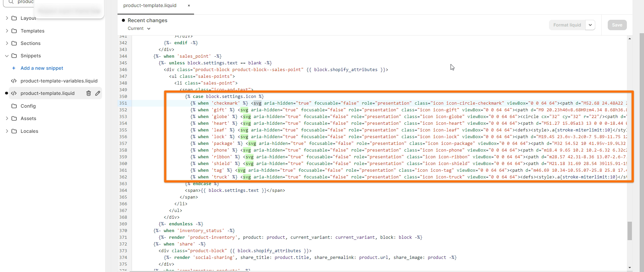Click the plus icon for new snippet

(x=14, y=68)
